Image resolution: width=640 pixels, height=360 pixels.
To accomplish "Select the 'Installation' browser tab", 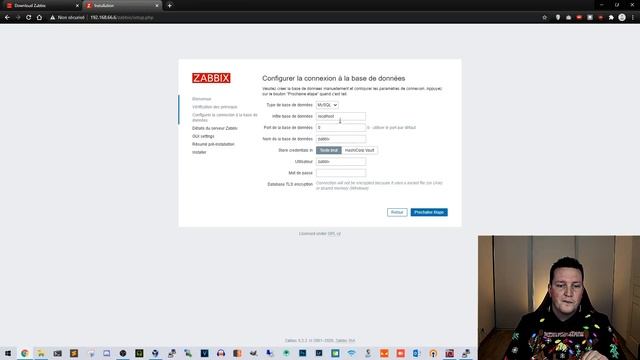I will tap(122, 6).
